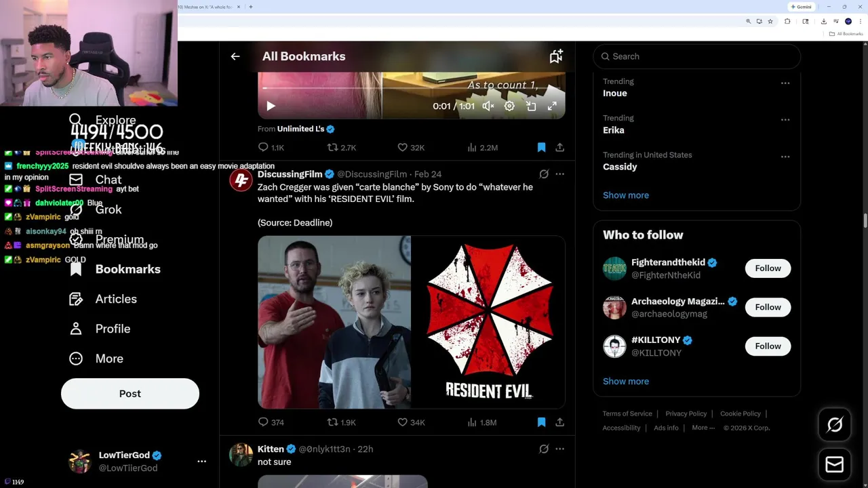Like the DiscussingFilm post with 34K likes
Screen dimensions: 868x488
411,422
